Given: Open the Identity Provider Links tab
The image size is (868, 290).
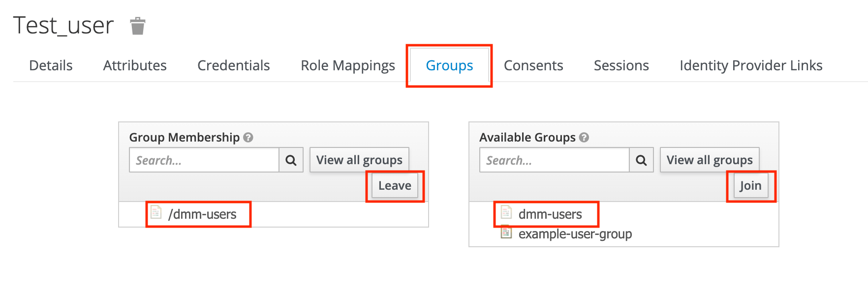Looking at the screenshot, I should (751, 65).
